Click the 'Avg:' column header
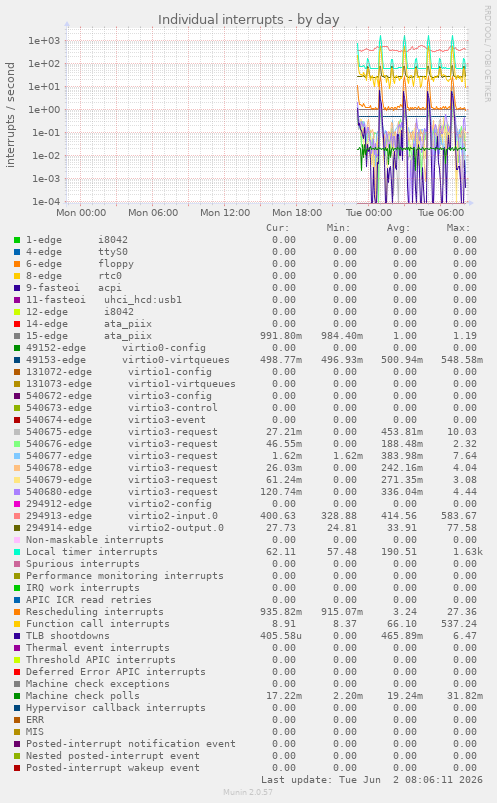 point(398,228)
